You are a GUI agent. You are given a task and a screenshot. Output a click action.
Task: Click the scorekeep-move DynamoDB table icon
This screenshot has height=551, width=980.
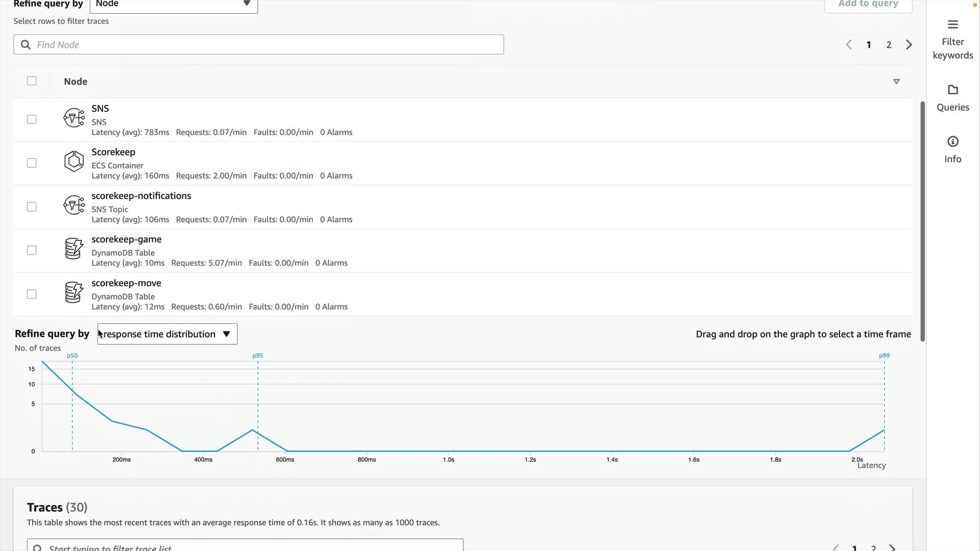click(x=73, y=292)
